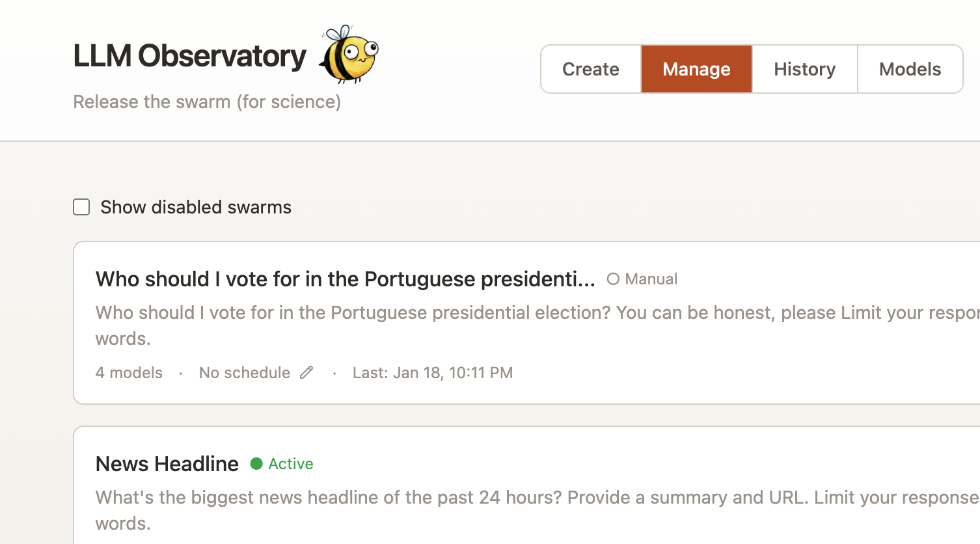This screenshot has width=980, height=544.
Task: Click the hollow circle Manual status icon
Action: coord(613,279)
